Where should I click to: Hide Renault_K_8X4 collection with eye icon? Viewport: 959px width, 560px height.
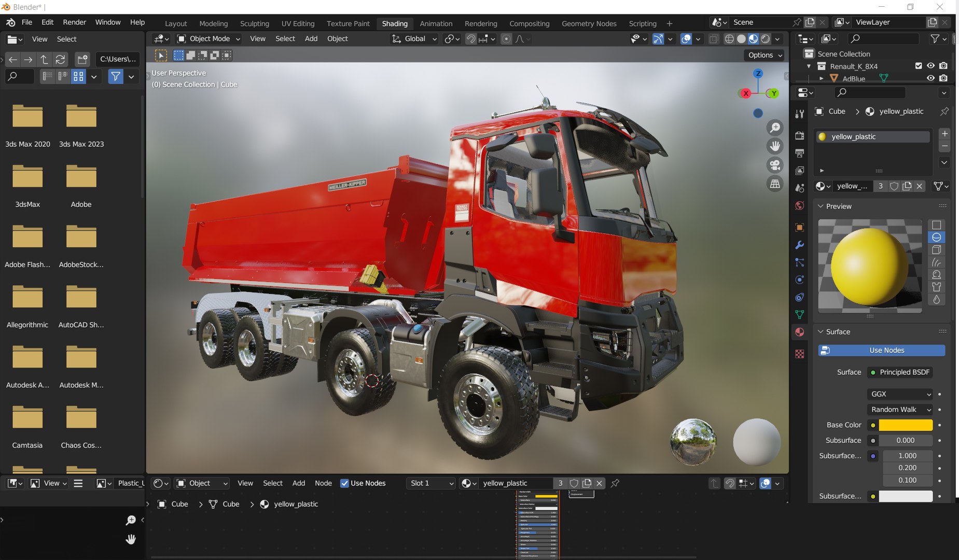coord(931,66)
